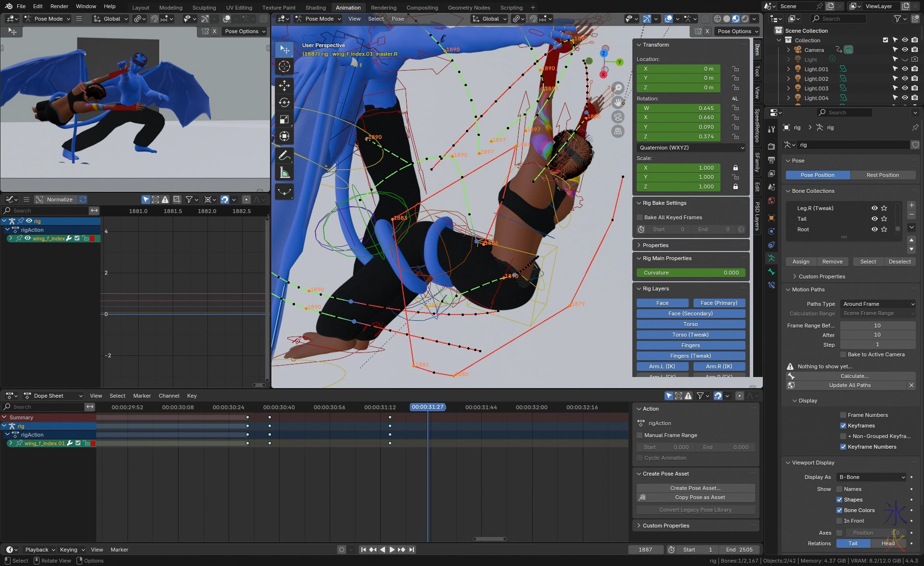Click the Torso (Tweak) layer button
This screenshot has height=566, width=924.
(690, 335)
